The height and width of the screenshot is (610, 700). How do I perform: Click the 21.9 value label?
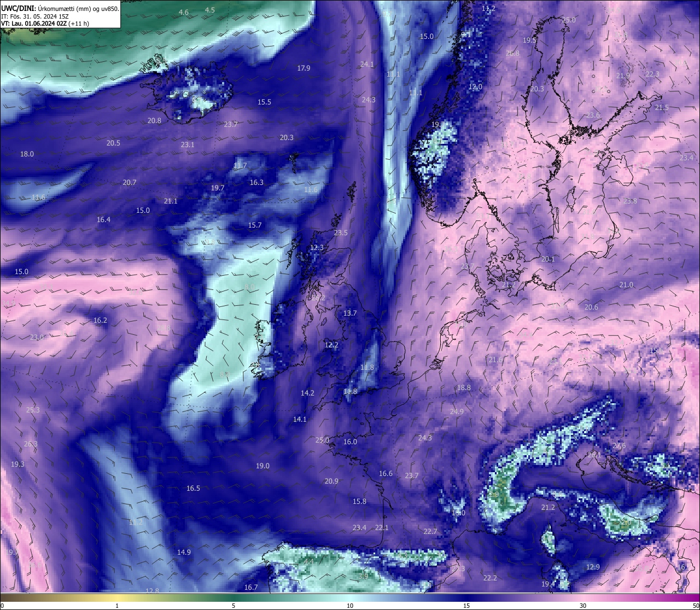623,75
